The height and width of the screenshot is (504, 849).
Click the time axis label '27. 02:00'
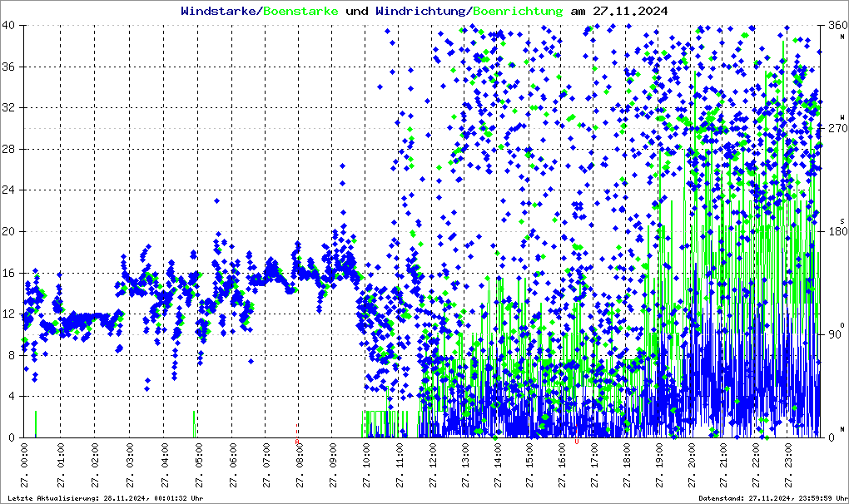pos(95,466)
